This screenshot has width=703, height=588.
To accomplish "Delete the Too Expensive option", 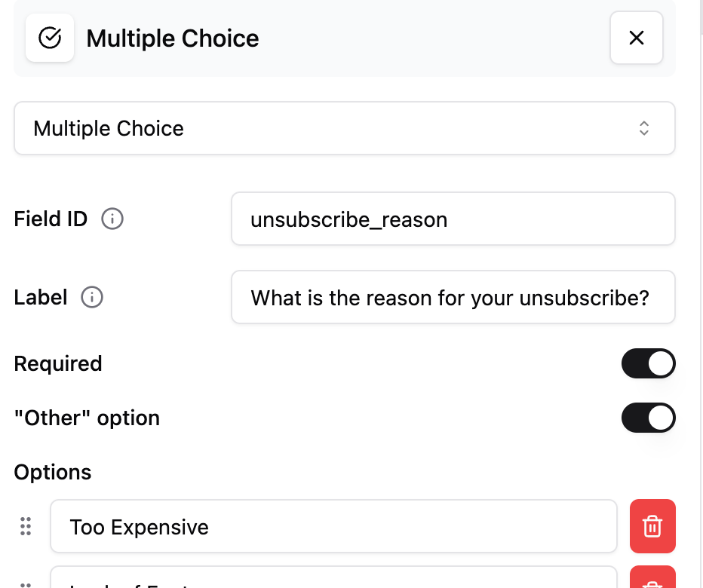I will point(652,526).
